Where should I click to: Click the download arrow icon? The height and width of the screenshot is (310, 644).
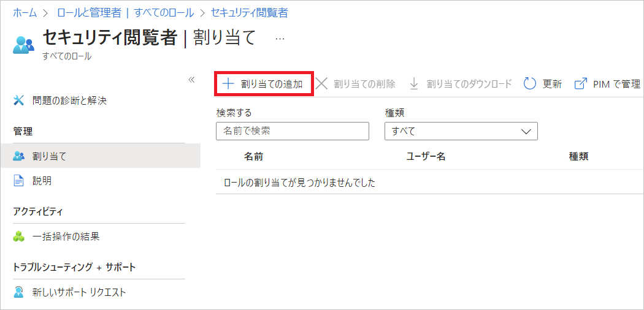coord(414,84)
